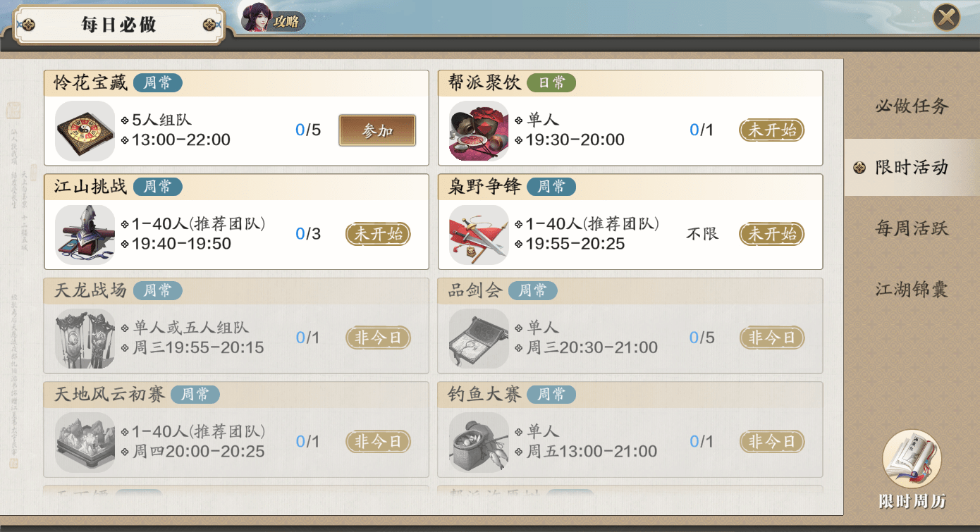Screen dimensions: 980x532
Task: Click the 帮派聚饮 food bowl icon
Action: pos(479,131)
